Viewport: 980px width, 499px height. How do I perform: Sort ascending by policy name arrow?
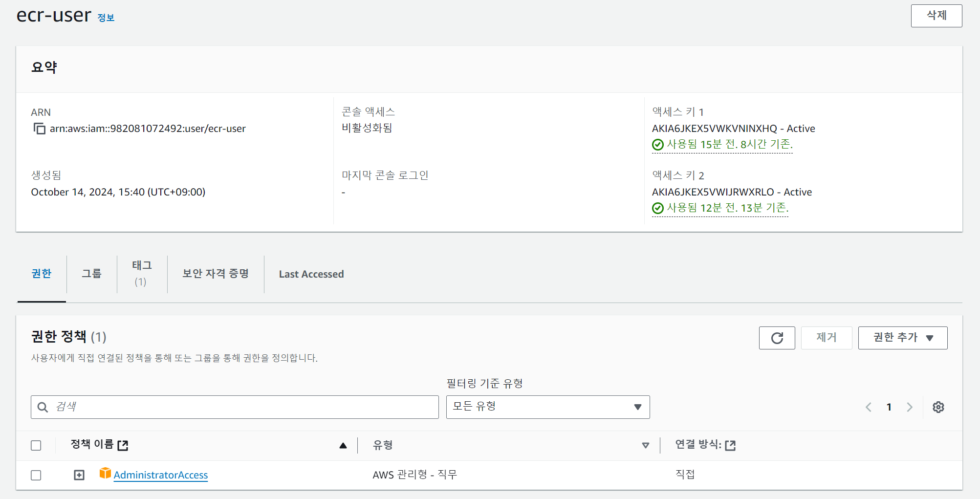point(343,445)
